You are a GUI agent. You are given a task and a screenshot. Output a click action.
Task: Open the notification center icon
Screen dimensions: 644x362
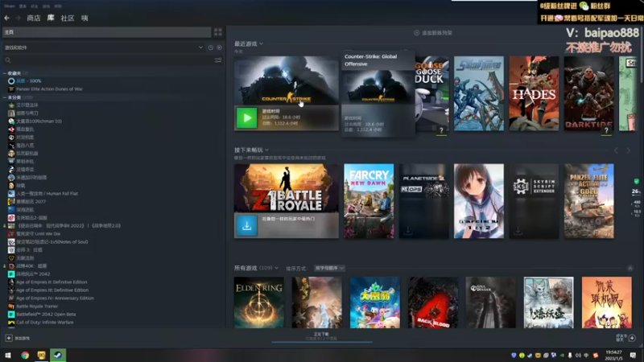(x=633, y=355)
